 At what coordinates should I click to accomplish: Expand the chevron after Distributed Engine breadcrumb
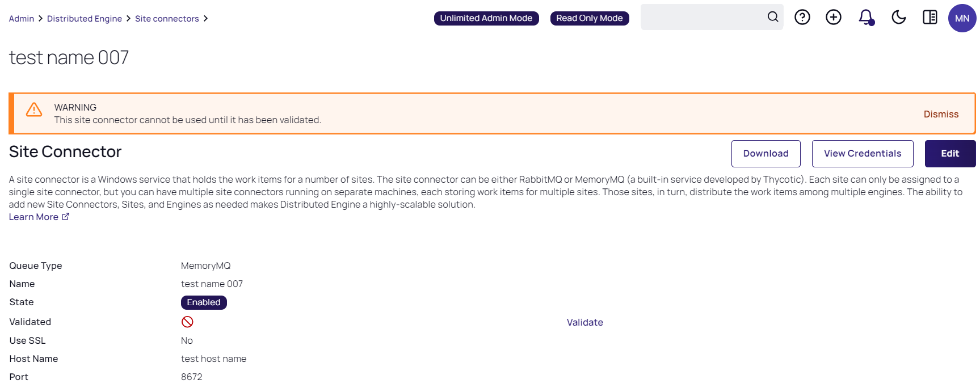[x=128, y=19]
